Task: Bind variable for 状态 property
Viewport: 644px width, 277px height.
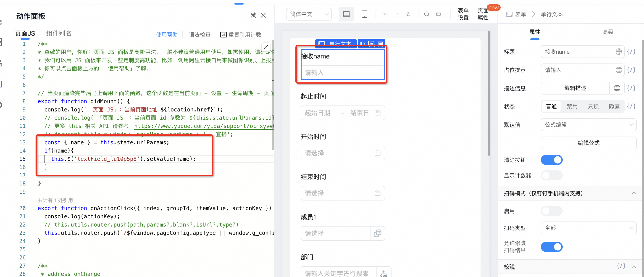Action: point(631,106)
